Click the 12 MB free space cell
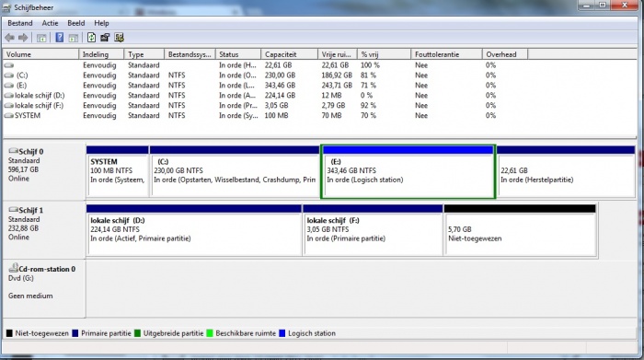Viewport: 644px width, 360px height. (x=331, y=96)
